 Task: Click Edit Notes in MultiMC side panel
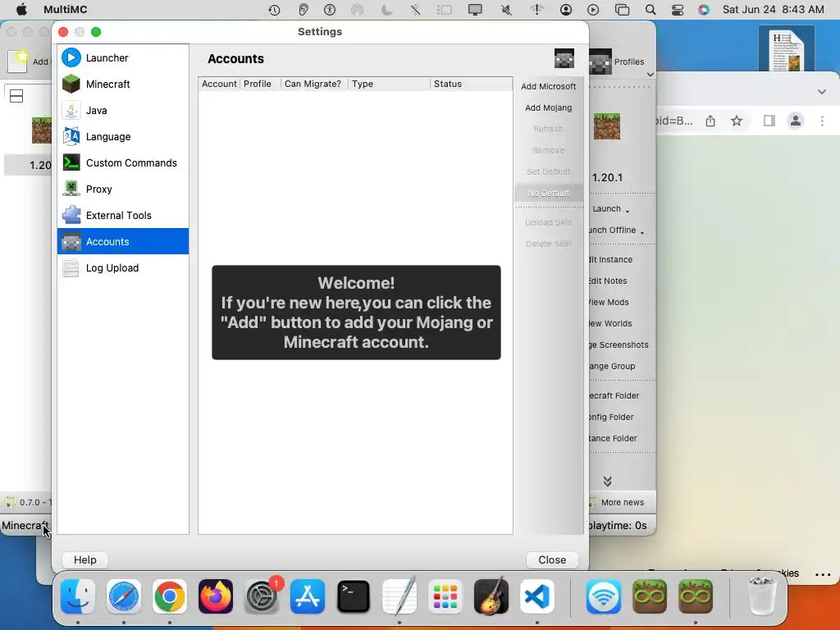[609, 281]
